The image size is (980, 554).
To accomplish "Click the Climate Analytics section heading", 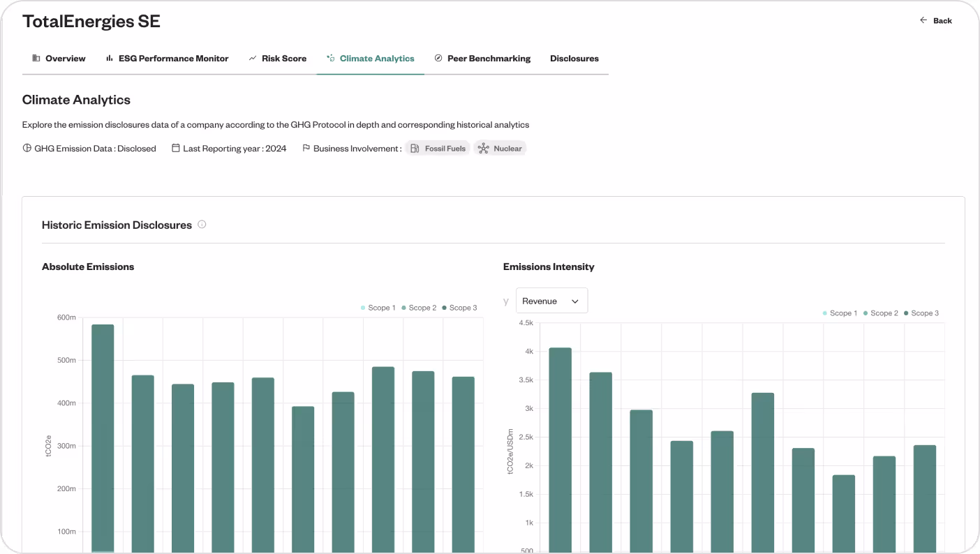I will point(76,100).
